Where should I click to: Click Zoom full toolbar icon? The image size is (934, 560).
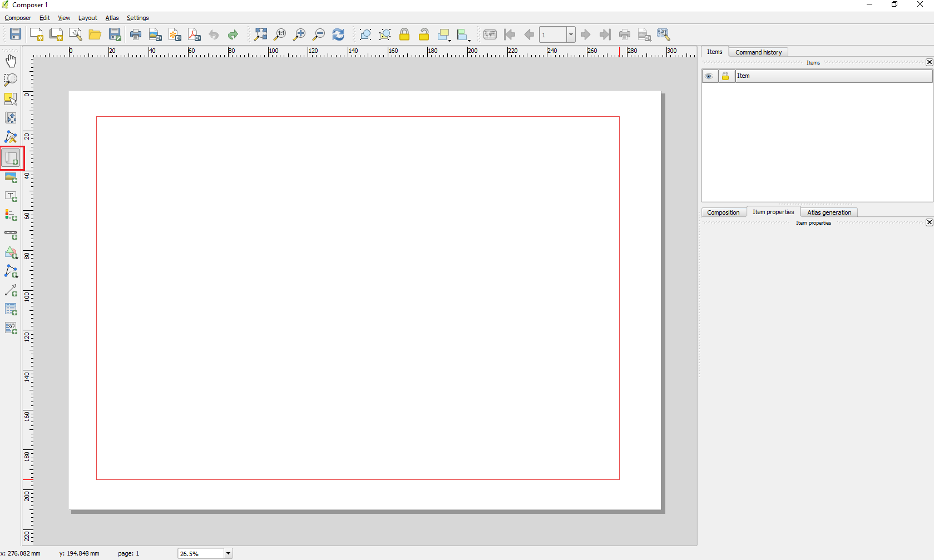pyautogui.click(x=260, y=34)
